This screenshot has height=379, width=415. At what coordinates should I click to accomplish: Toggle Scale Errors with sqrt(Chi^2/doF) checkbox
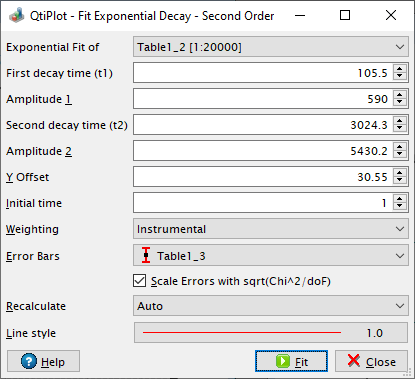139,281
